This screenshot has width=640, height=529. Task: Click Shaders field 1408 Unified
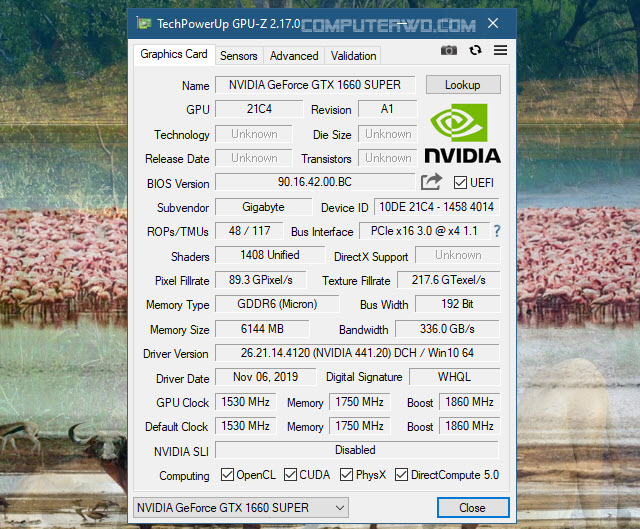(x=270, y=255)
